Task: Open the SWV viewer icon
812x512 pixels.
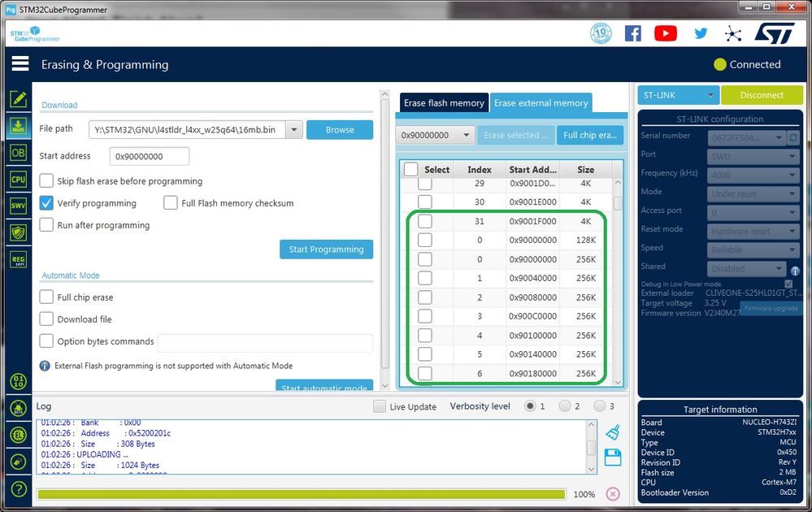Action: tap(18, 206)
